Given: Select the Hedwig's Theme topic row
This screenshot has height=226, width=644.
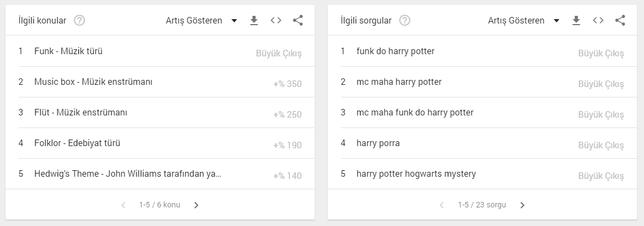Looking at the screenshot, I should click(x=160, y=174).
